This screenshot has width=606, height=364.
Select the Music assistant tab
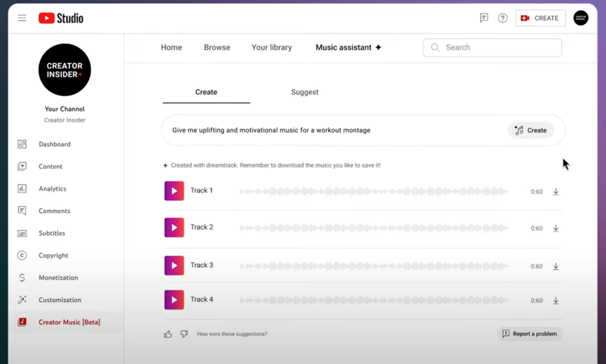point(348,47)
